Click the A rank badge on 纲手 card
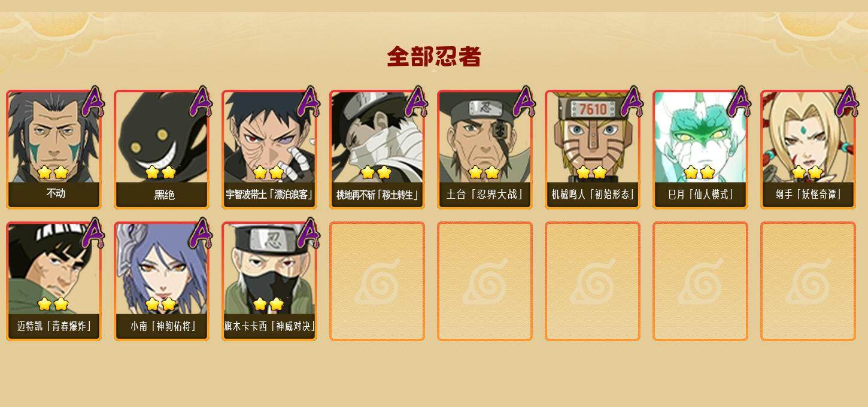This screenshot has height=407, width=868. [847, 102]
